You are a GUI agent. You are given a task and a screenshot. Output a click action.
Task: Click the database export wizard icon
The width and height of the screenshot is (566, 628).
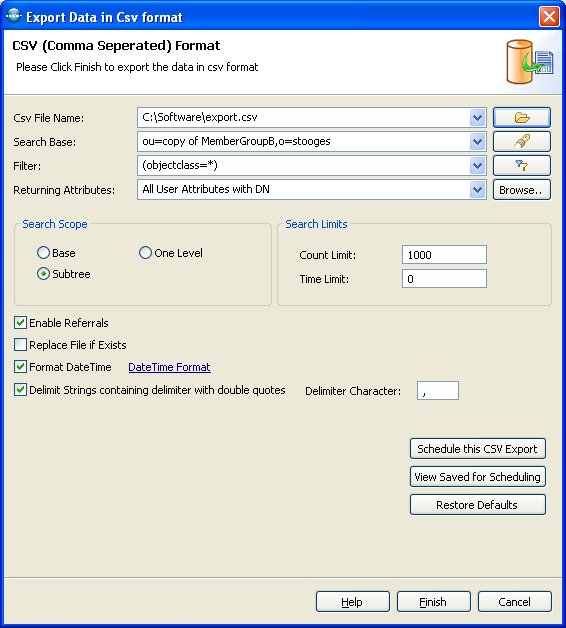[x=530, y=61]
